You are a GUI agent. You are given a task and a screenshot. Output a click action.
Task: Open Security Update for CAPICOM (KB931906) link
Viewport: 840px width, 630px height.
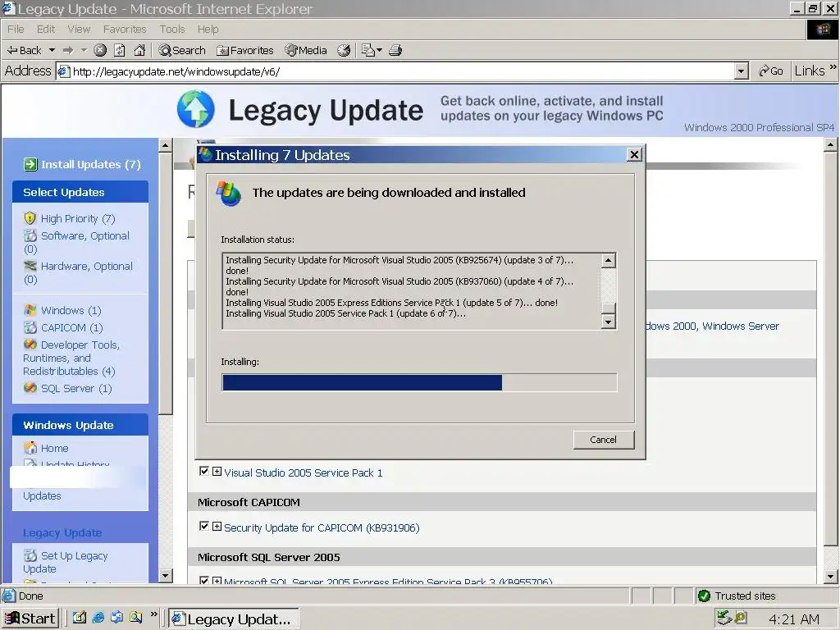tap(322, 527)
